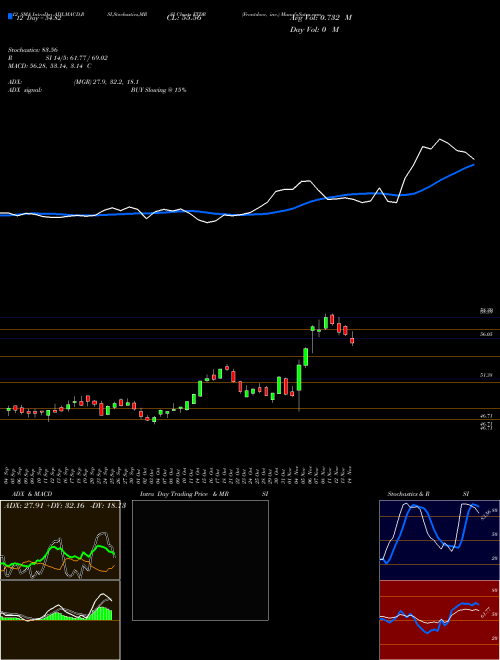This screenshot has height=660, width=500.
Task: Click the MACD "56.28, 53.14, 3.14" line
Action: point(50,66)
